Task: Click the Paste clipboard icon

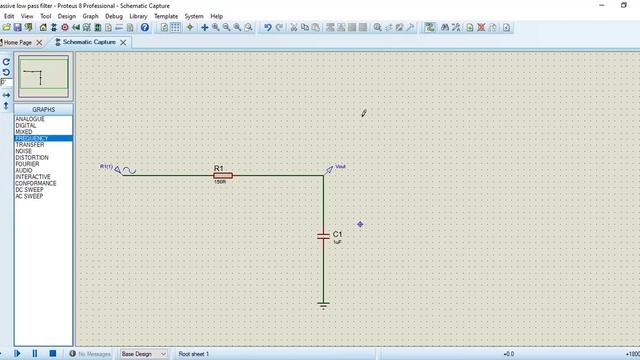Action: tap(316, 27)
